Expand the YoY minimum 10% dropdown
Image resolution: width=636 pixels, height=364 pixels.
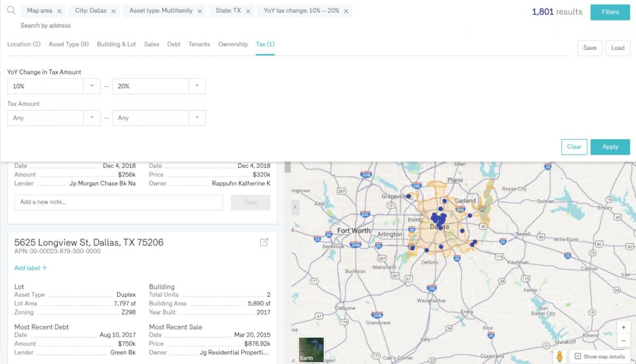click(x=92, y=86)
